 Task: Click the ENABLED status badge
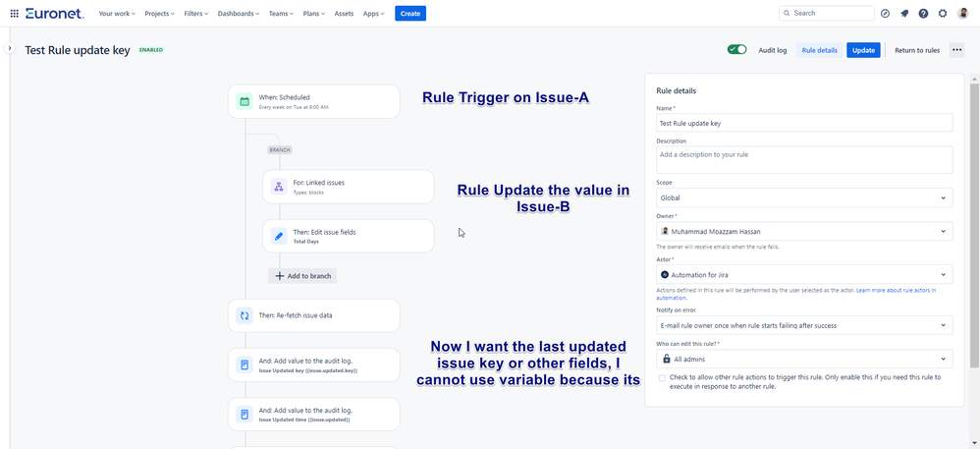[x=150, y=50]
